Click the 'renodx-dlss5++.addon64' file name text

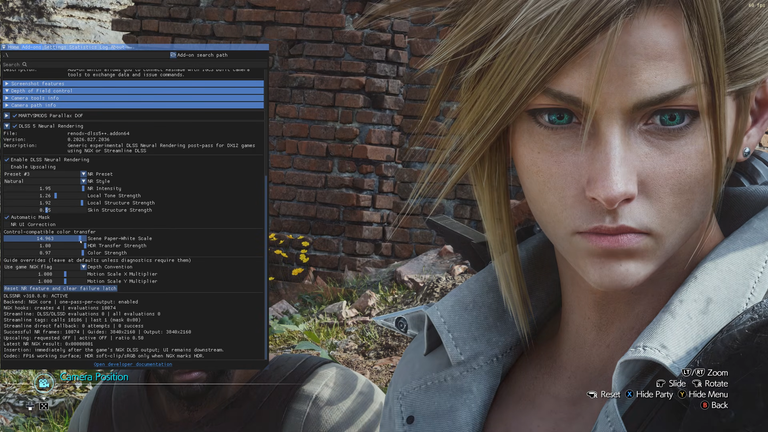(98, 133)
